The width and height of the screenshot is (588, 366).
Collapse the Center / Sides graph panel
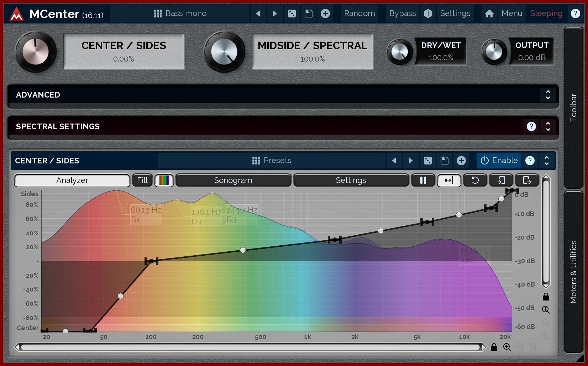[x=547, y=161]
